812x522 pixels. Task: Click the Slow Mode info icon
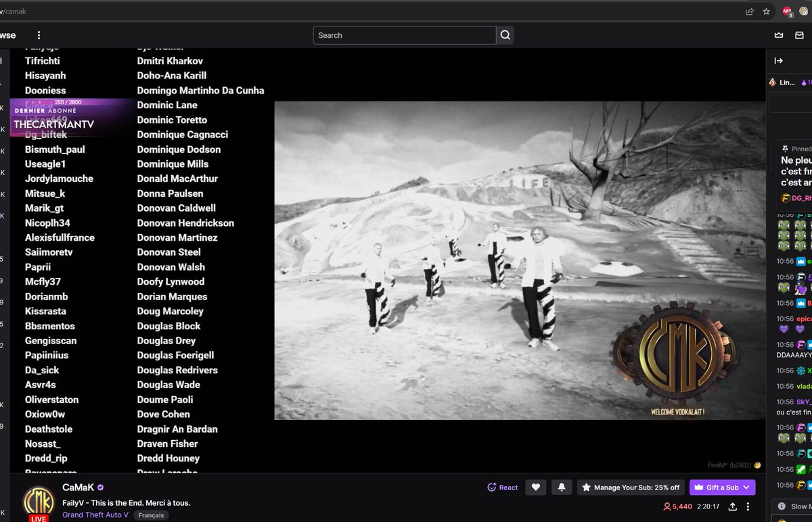[x=782, y=506]
